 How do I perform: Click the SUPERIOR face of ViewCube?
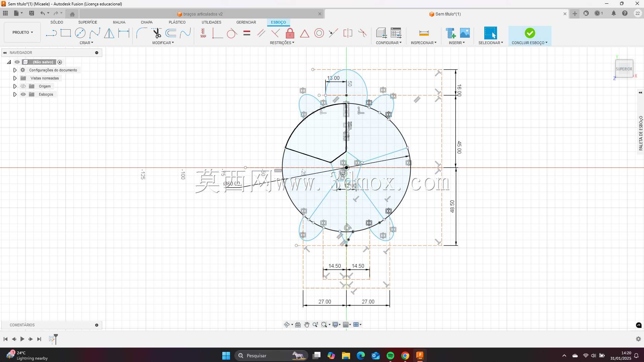coord(624,69)
